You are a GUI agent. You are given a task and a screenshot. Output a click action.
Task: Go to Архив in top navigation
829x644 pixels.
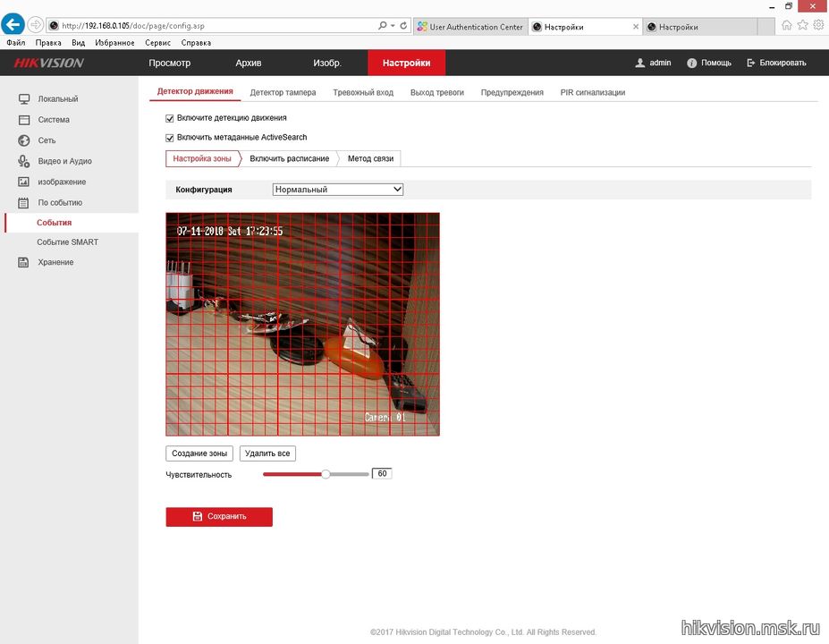click(x=249, y=63)
